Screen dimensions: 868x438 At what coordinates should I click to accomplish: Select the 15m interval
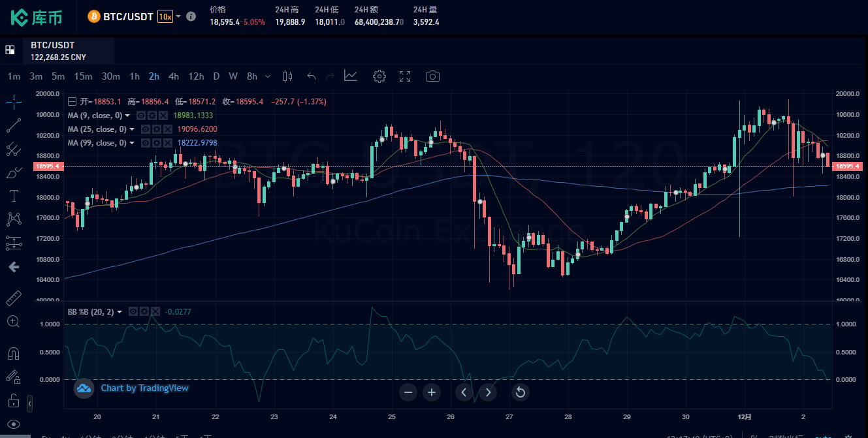point(83,76)
